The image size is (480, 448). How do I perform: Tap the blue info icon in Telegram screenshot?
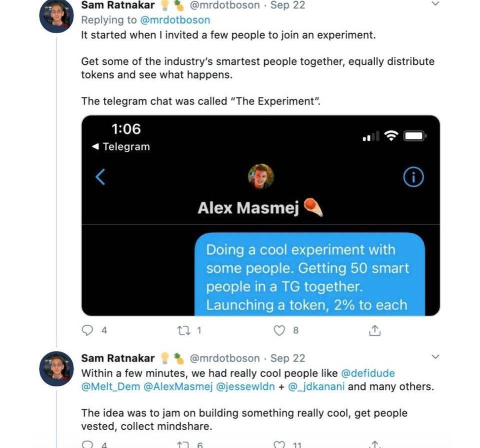[413, 177]
